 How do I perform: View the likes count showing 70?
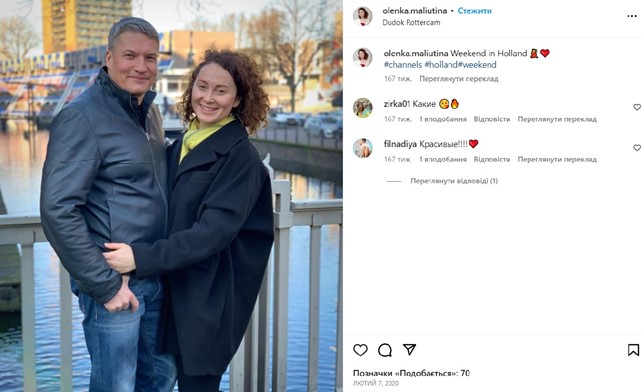click(411, 373)
